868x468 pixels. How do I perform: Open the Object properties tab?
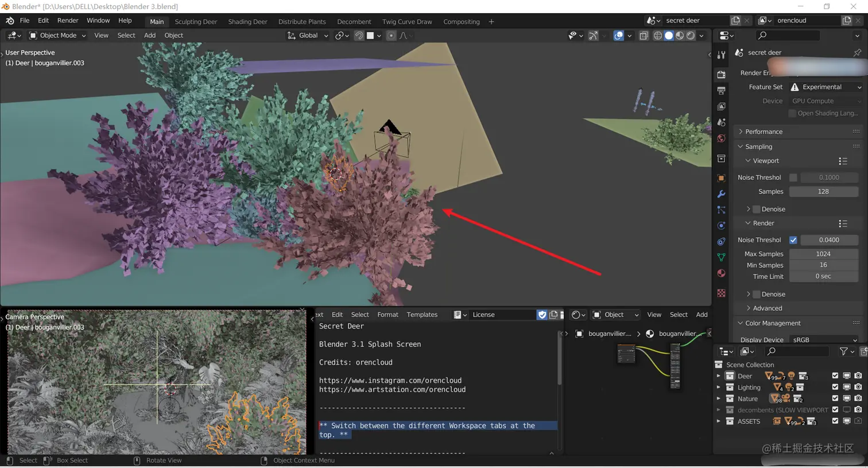(x=721, y=178)
